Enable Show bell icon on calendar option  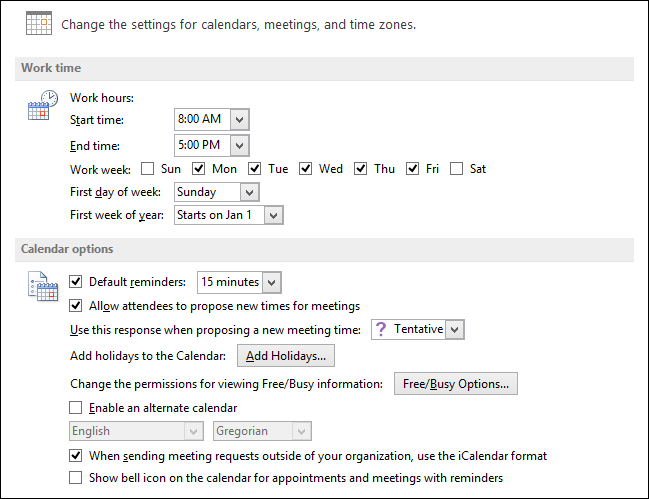(x=76, y=478)
